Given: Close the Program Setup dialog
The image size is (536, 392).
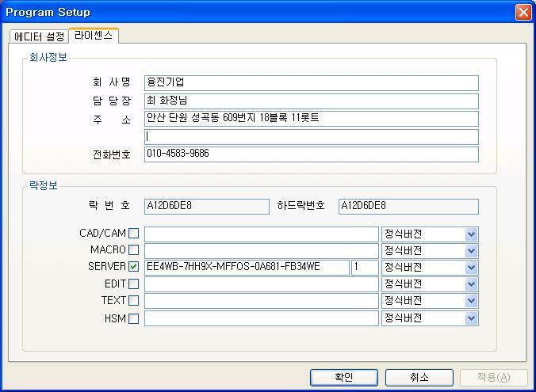Looking at the screenshot, I should pyautogui.click(x=523, y=13).
